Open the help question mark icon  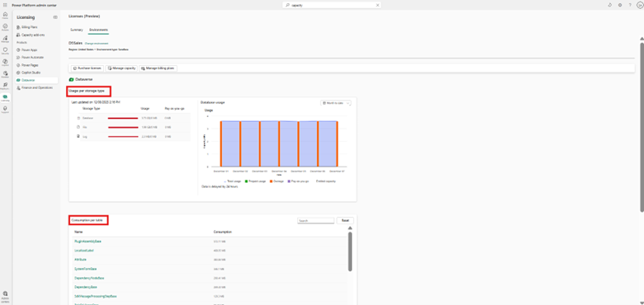(630, 5)
